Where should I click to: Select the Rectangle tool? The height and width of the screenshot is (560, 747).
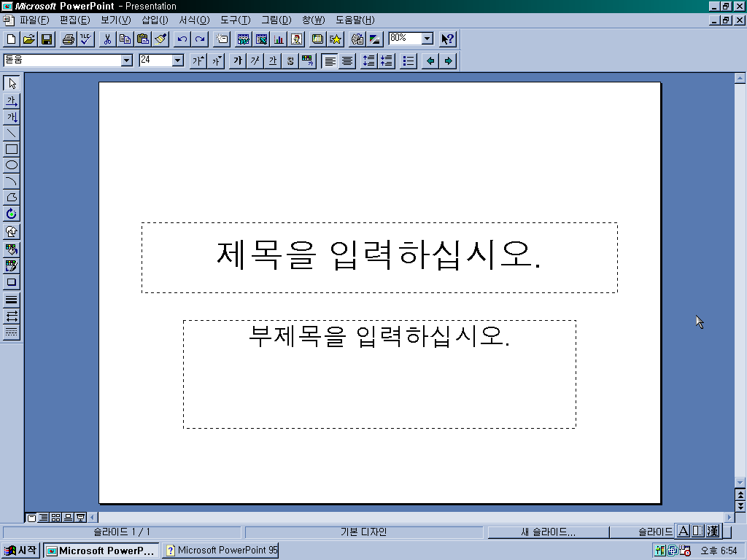pos(12,149)
